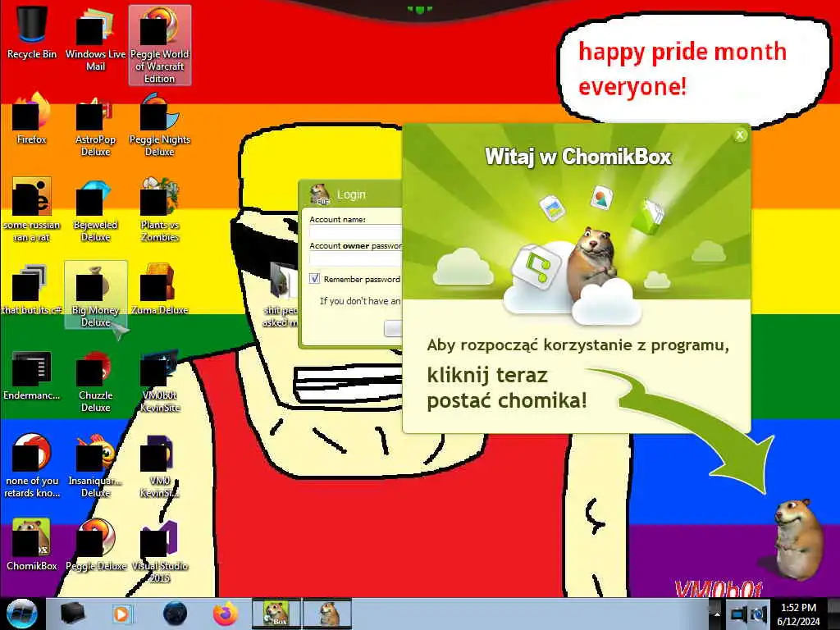Show hidden system tray icons arrow
The image size is (840, 630).
[715, 614]
